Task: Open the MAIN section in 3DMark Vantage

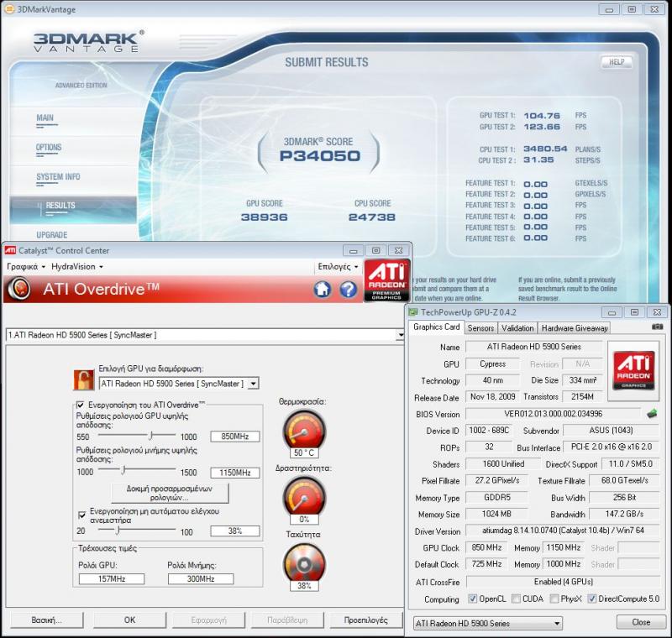Action: click(45, 118)
